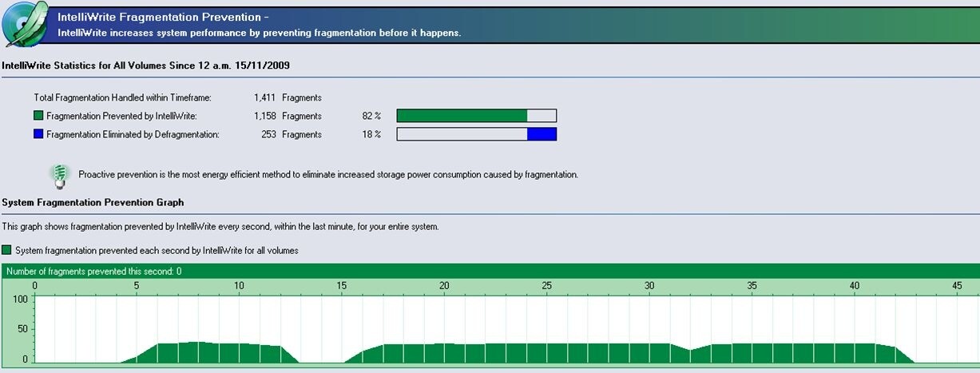The height and width of the screenshot is (373, 980).
Task: Click the IntelliWrite Fragmentation Prevention title
Action: click(164, 16)
